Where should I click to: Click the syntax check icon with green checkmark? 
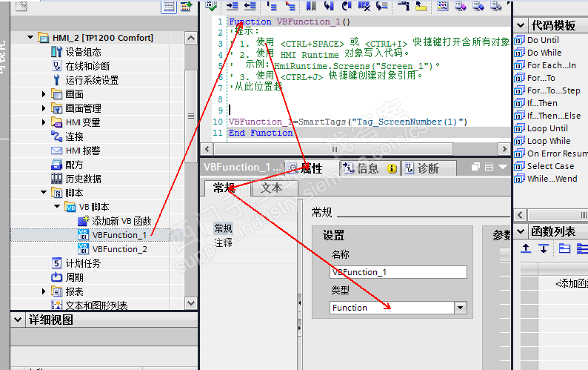coord(211,5)
